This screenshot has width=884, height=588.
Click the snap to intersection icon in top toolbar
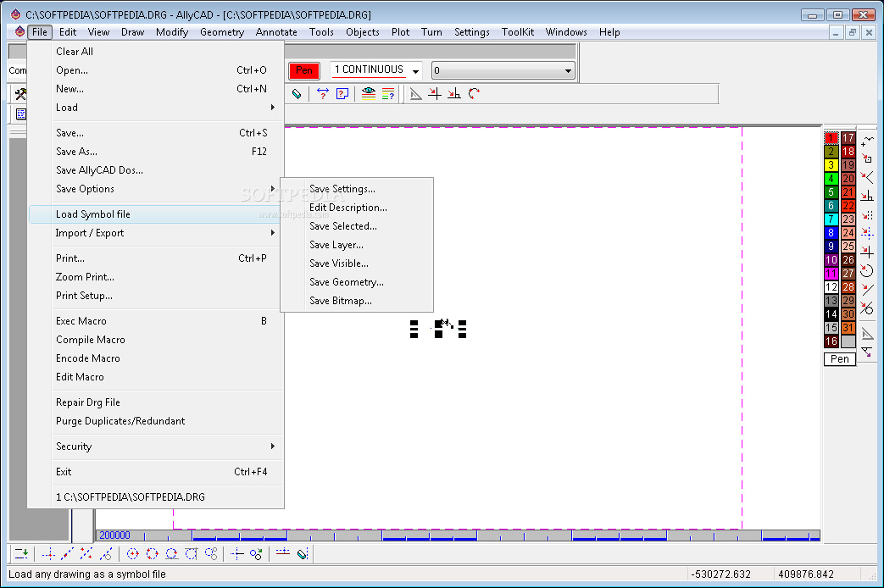[435, 94]
